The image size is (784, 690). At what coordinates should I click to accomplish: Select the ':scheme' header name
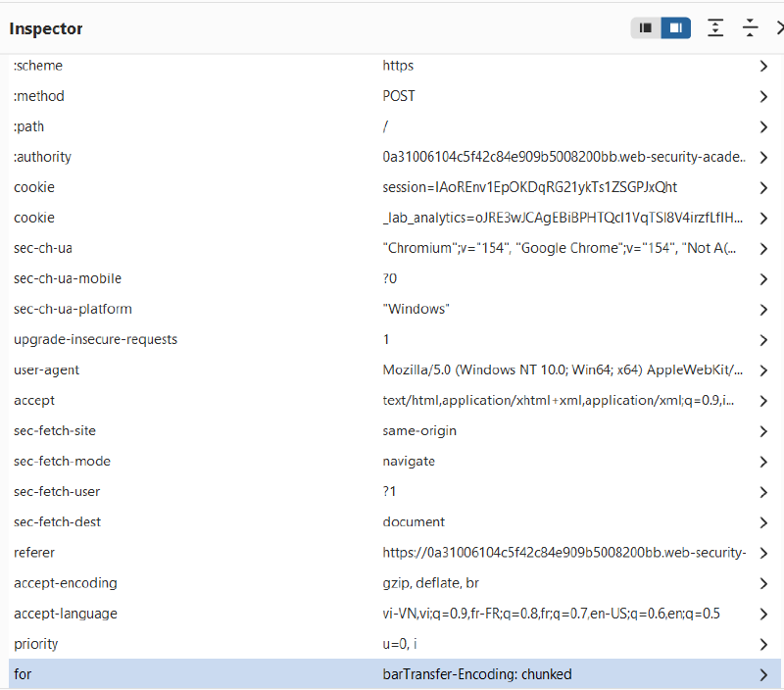(38, 66)
